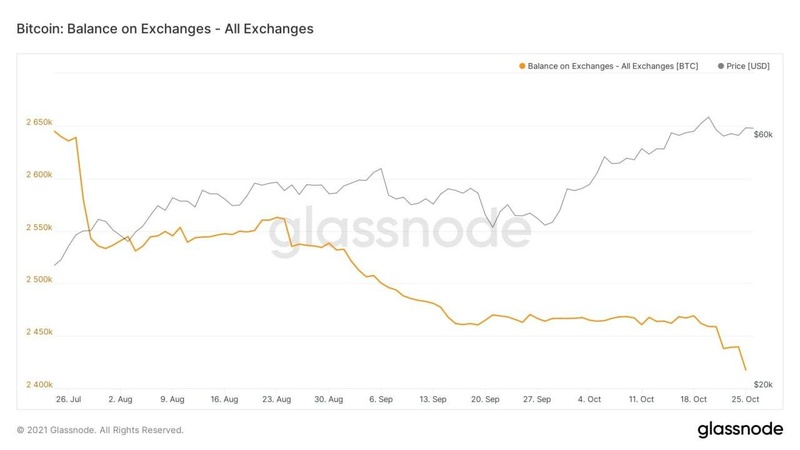This screenshot has width=800, height=450.
Task: Click the gray Price [USD] legend dot
Action: pyautogui.click(x=722, y=66)
